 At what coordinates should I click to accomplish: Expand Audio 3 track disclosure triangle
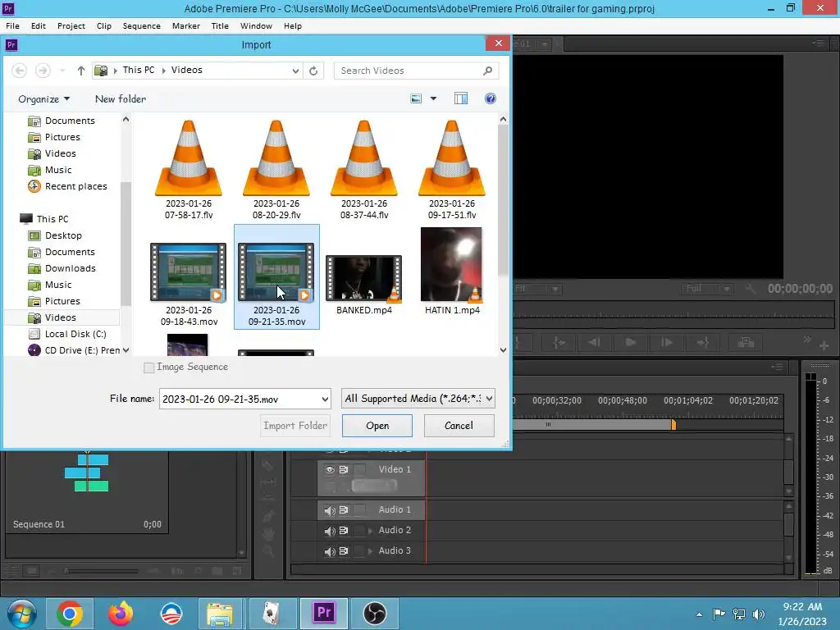click(x=370, y=550)
